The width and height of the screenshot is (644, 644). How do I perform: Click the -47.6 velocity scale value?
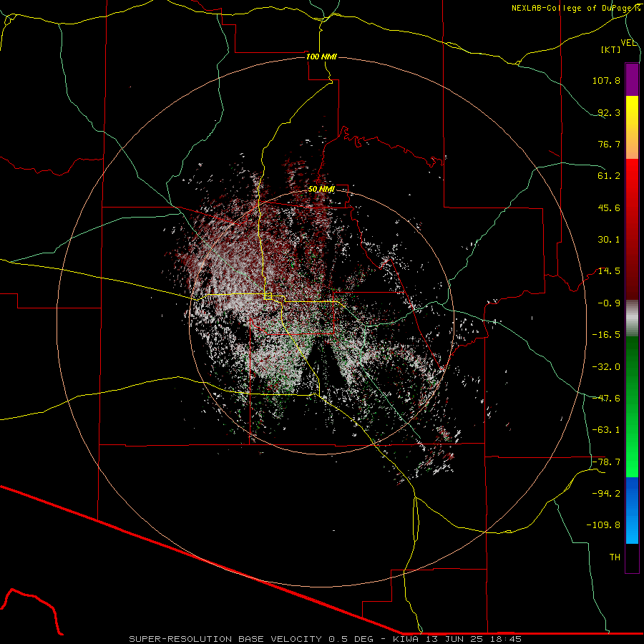pyautogui.click(x=606, y=399)
